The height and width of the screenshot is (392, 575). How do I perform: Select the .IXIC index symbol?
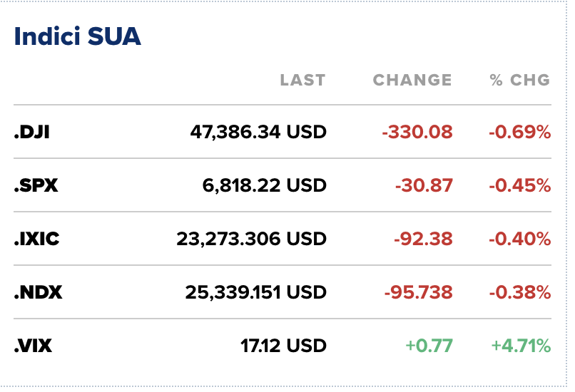pyautogui.click(x=37, y=239)
